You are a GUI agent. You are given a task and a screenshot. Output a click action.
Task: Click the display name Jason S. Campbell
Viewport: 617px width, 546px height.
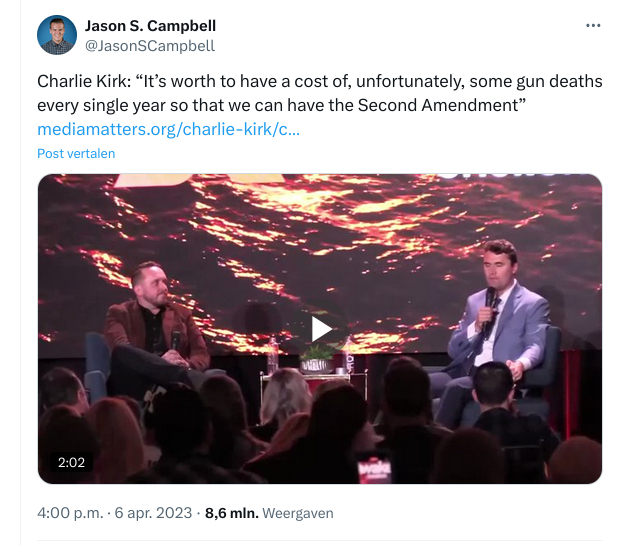coord(150,25)
